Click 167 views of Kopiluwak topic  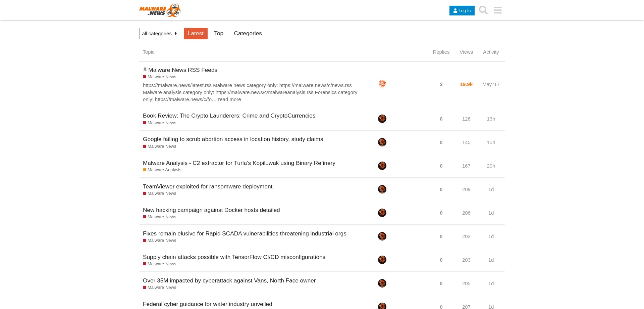point(466,166)
